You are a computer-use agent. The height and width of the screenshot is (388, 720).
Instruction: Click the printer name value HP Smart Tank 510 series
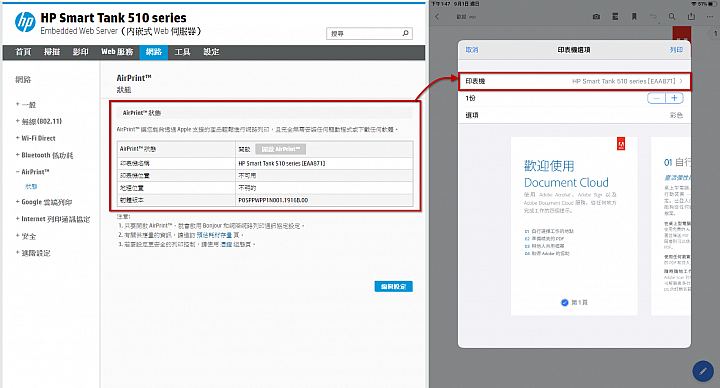tap(281, 163)
